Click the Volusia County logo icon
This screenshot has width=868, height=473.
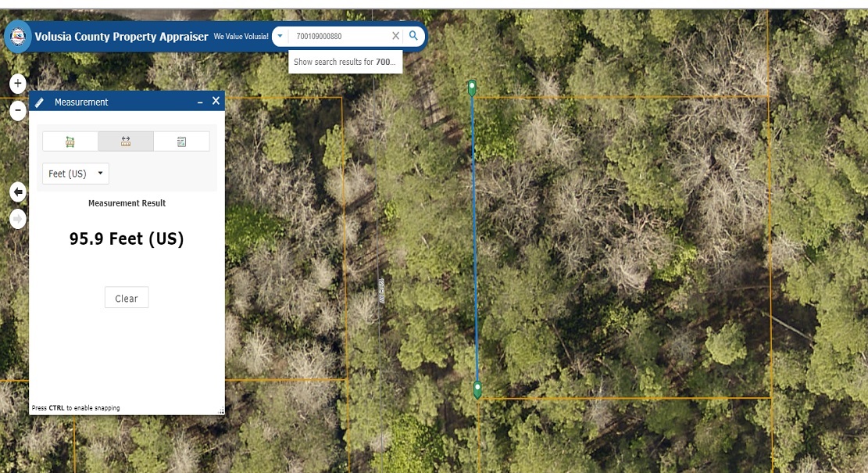click(18, 37)
